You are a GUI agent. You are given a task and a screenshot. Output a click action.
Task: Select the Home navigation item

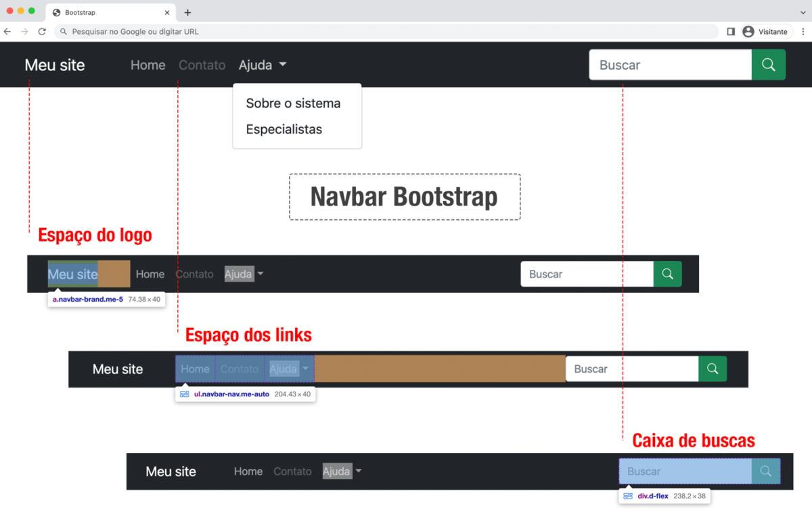[148, 64]
